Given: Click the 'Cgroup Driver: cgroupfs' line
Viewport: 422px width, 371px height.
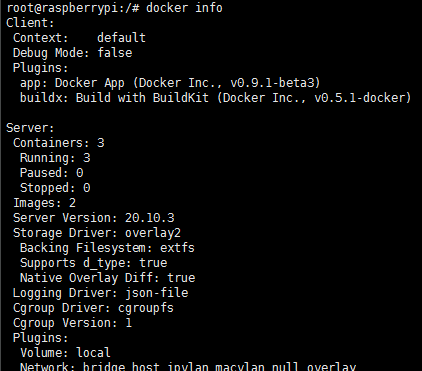Looking at the screenshot, I should pyautogui.click(x=93, y=308).
